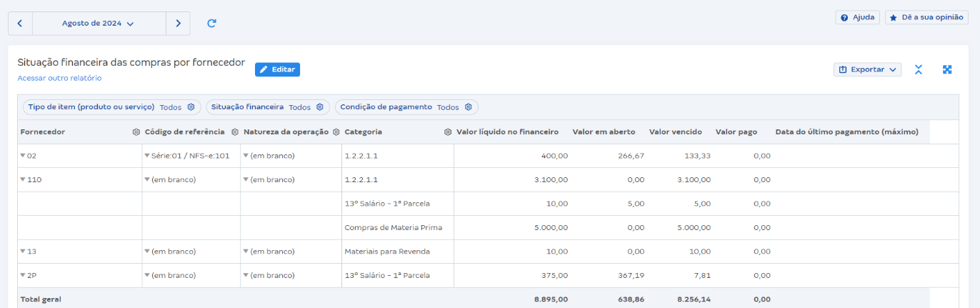Open Código de referência column gear
Image resolution: width=980 pixels, height=308 pixels.
[x=234, y=132]
